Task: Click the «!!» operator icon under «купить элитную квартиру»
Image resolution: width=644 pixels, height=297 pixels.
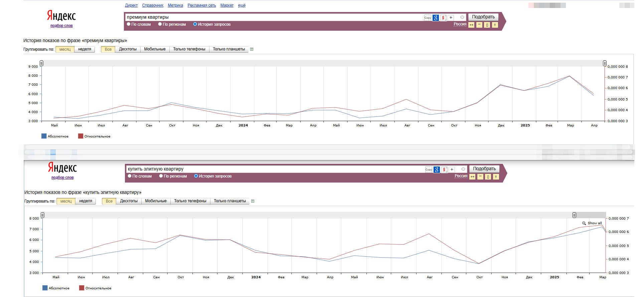Action: tap(496, 177)
